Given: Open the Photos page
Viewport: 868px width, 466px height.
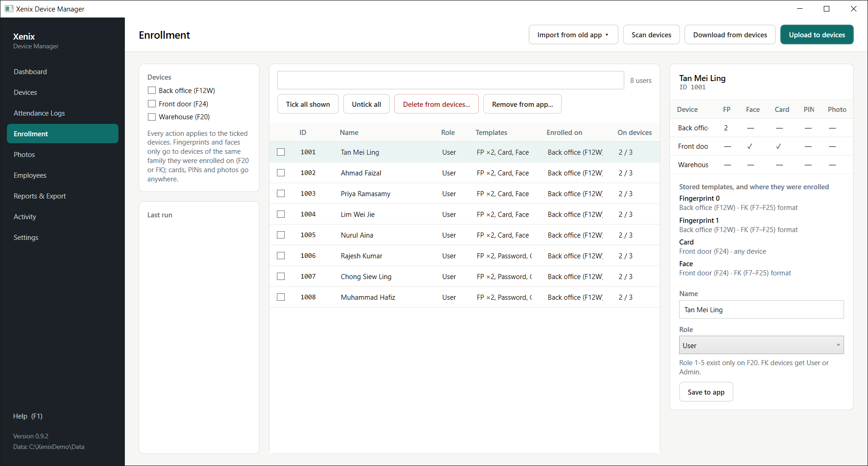Looking at the screenshot, I should coord(63,154).
